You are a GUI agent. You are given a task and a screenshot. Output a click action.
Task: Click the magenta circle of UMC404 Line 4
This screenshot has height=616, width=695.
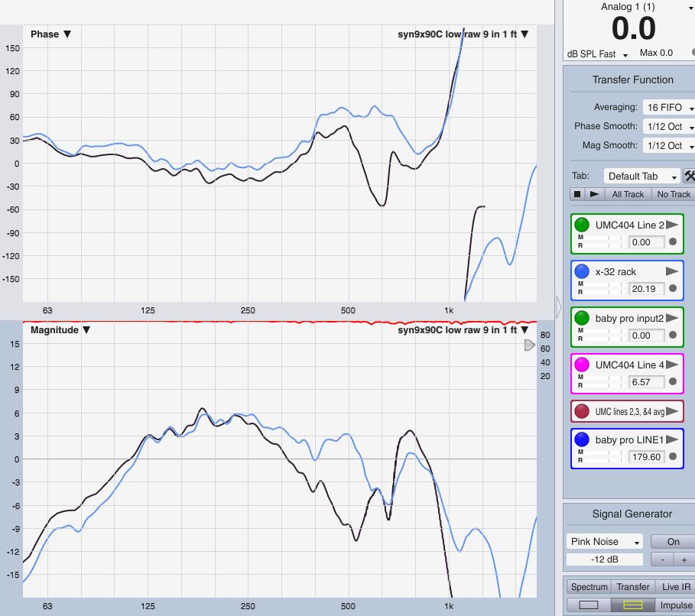582,365
